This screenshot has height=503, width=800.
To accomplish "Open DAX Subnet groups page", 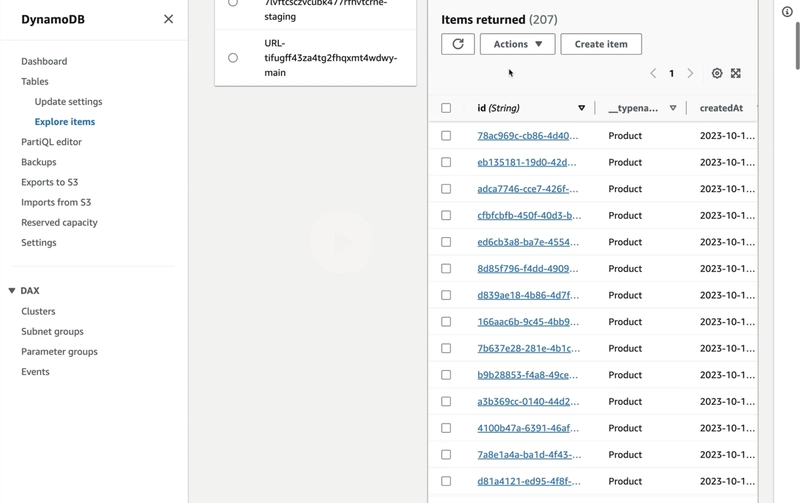I will 52,331.
